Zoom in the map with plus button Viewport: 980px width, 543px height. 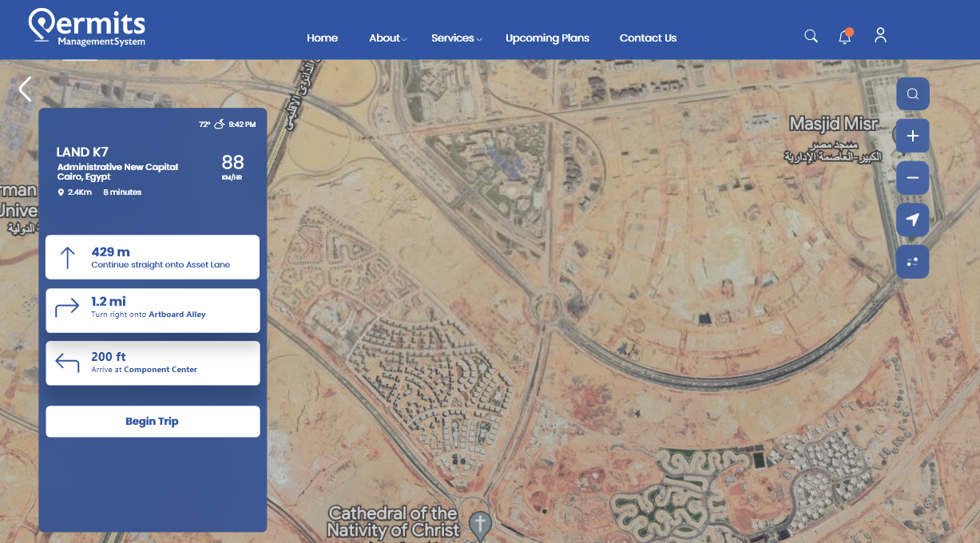click(x=912, y=136)
